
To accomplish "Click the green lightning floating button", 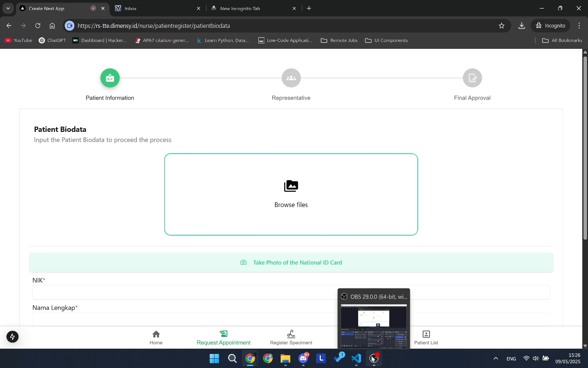I will pyautogui.click(x=12, y=336).
